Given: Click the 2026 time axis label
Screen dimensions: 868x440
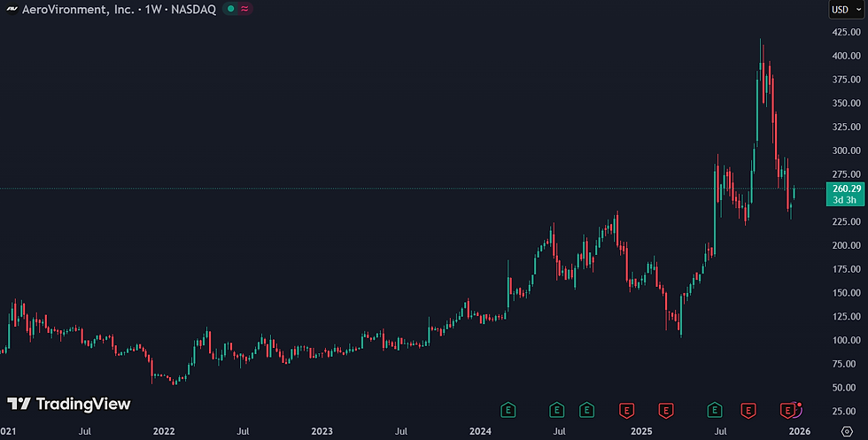Looking at the screenshot, I should (x=800, y=431).
